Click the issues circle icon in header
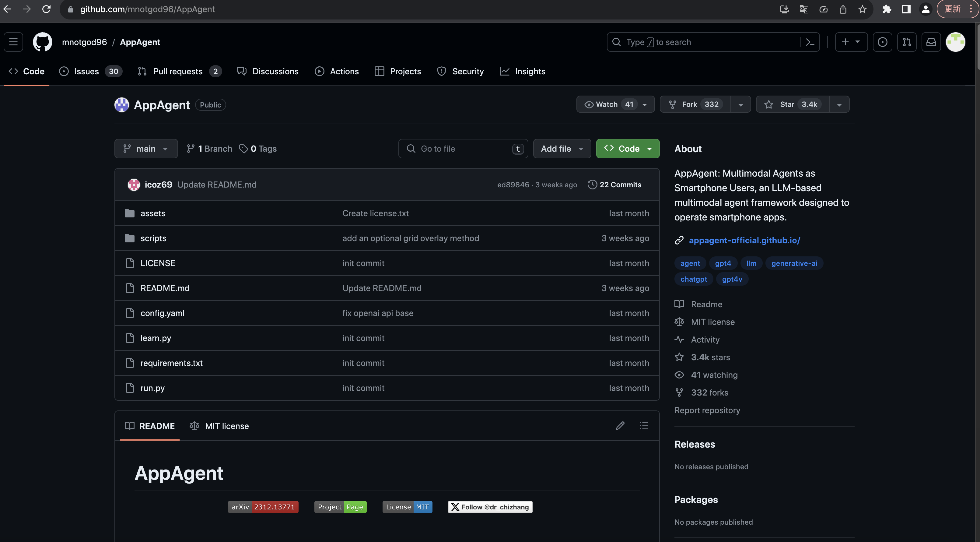 pos(882,42)
